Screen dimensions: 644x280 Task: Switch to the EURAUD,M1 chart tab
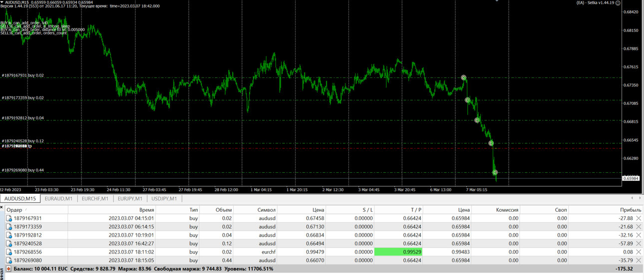[x=59, y=199]
